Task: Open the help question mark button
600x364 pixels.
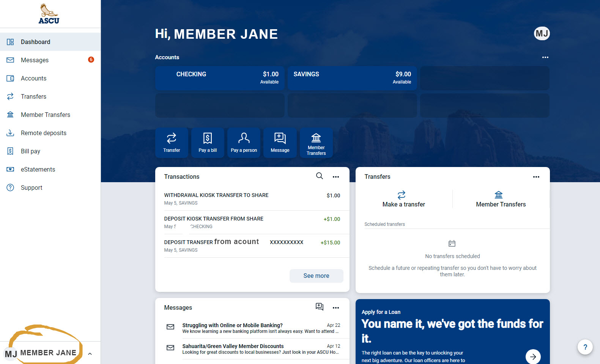Action: coord(585,347)
